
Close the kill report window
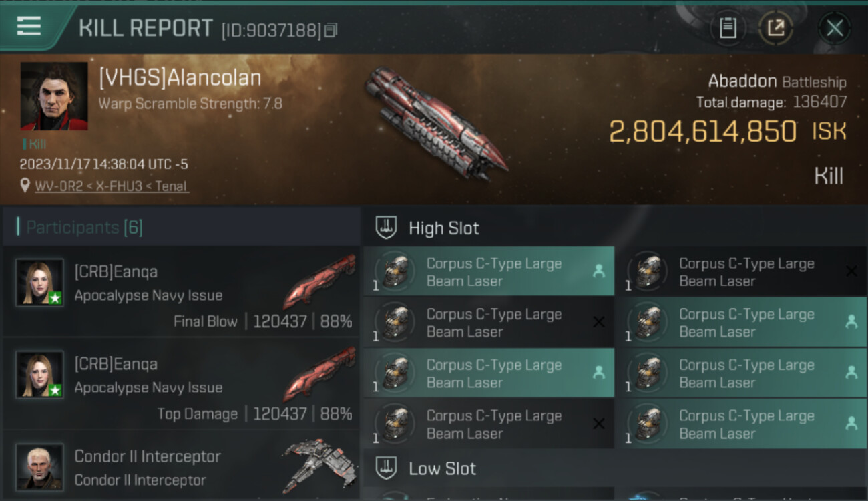point(835,28)
